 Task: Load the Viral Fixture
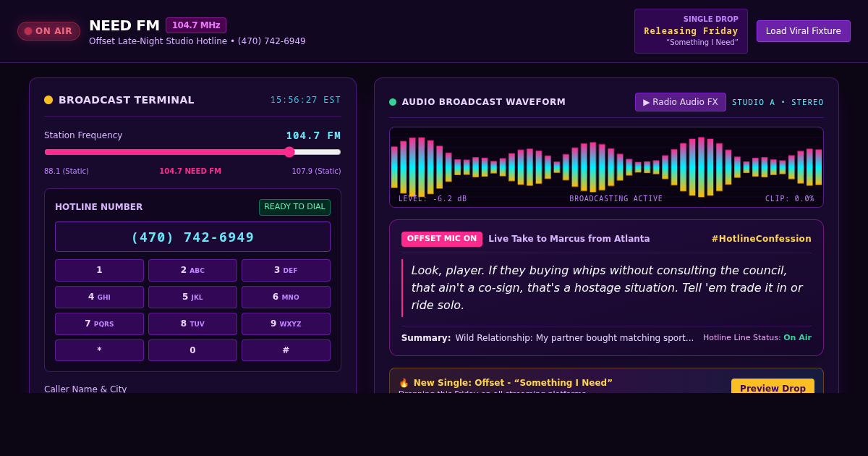tap(804, 31)
